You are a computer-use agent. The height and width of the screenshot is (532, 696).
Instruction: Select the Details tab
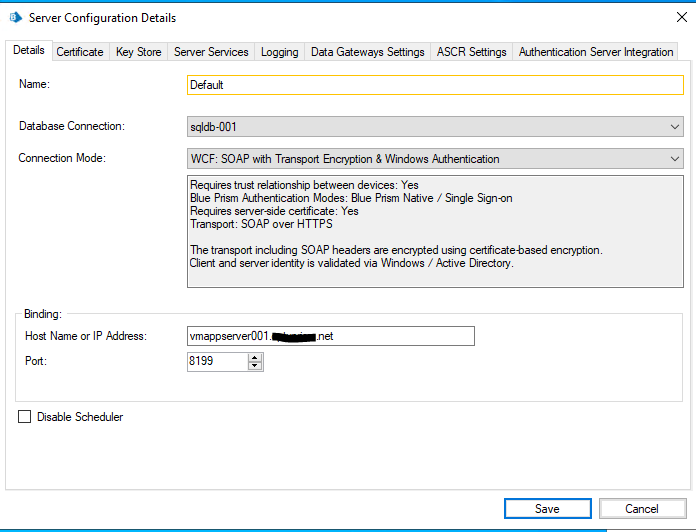[x=29, y=51]
